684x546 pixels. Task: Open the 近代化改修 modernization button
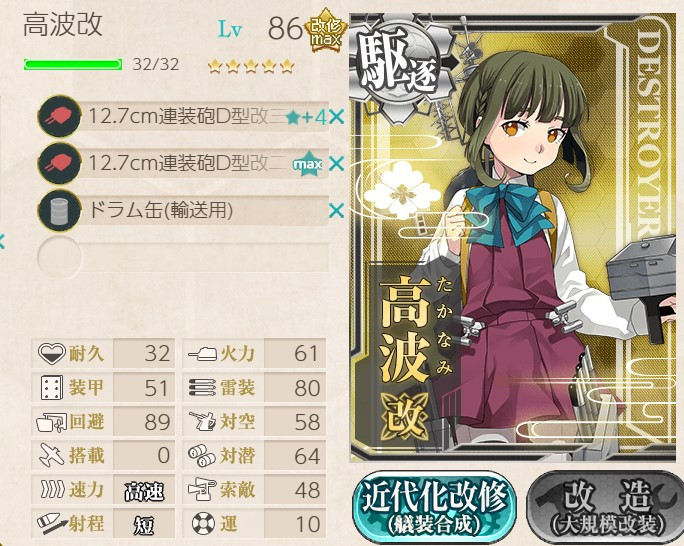point(434,507)
